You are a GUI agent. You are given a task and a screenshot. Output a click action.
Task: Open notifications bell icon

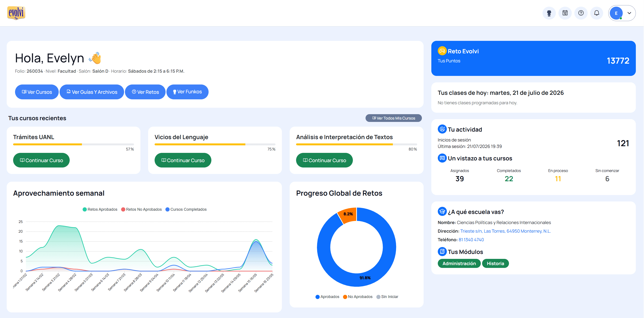[x=597, y=13]
